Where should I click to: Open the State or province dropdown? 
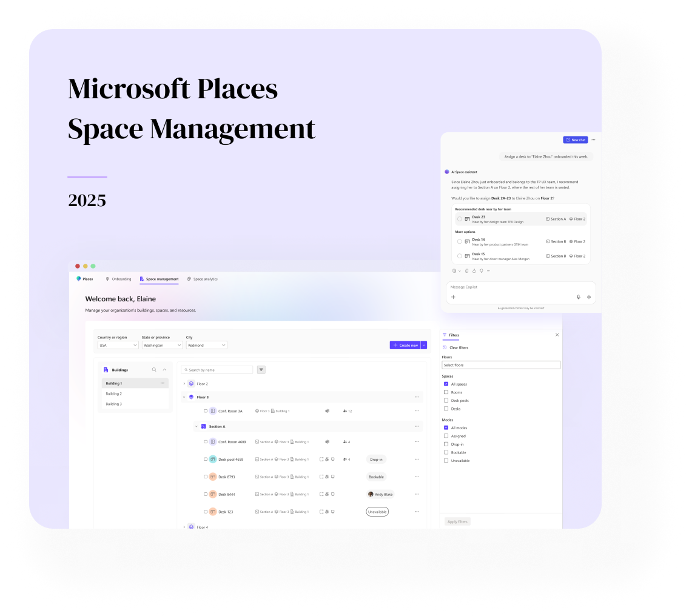[x=162, y=346]
